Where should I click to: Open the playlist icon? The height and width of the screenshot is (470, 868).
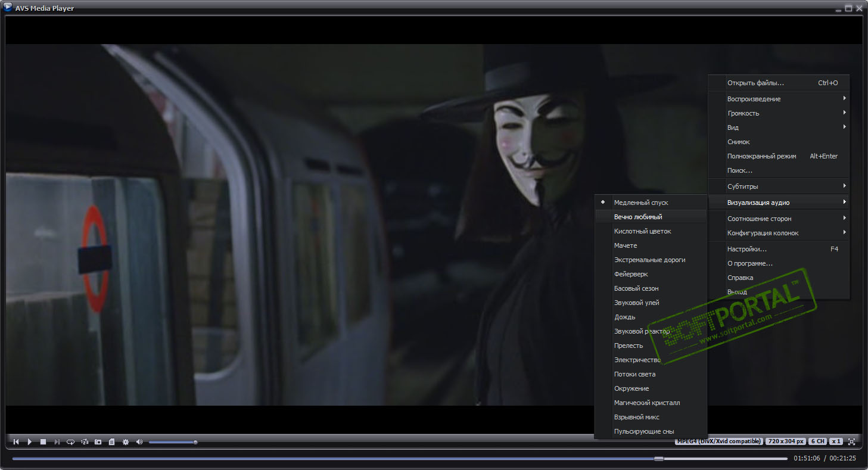point(111,441)
